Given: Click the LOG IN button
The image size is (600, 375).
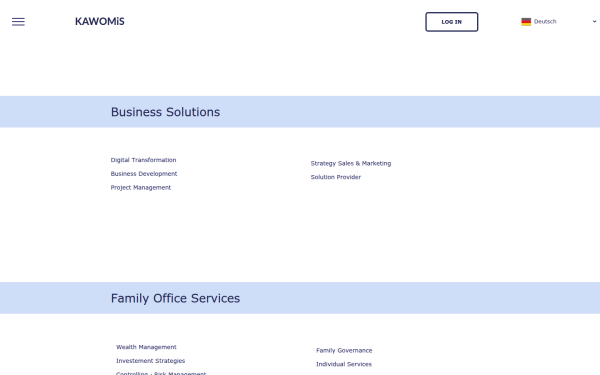Looking at the screenshot, I should (452, 22).
